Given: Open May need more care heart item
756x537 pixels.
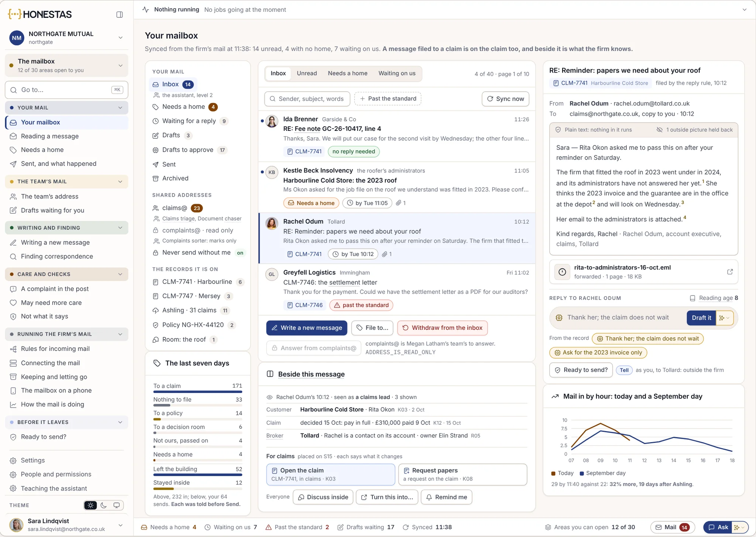Looking at the screenshot, I should (x=67, y=303).
